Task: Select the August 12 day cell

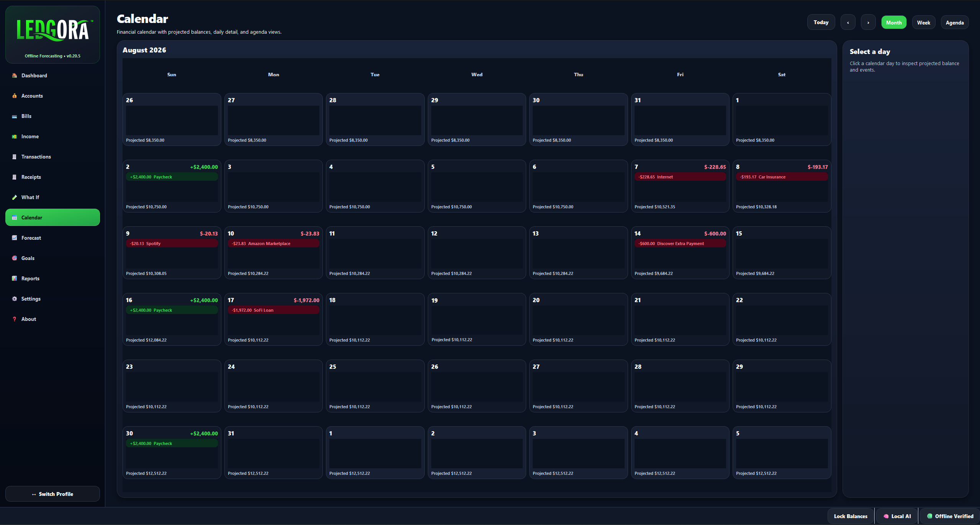Action: [477, 253]
